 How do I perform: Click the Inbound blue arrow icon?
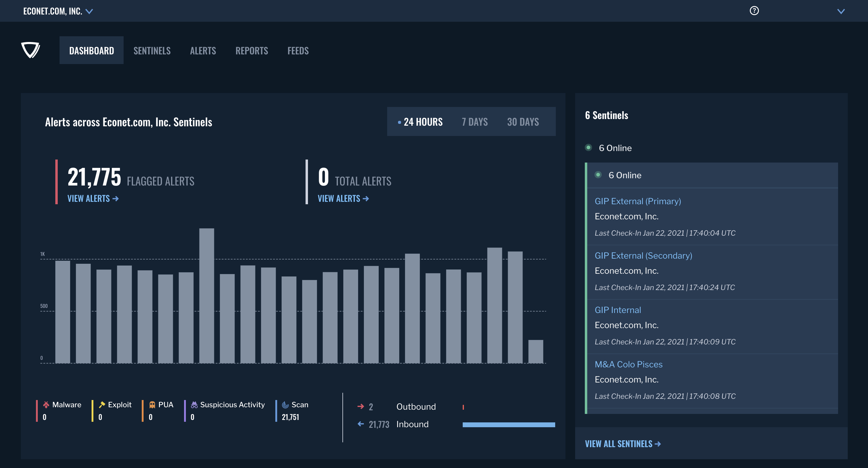click(x=361, y=424)
